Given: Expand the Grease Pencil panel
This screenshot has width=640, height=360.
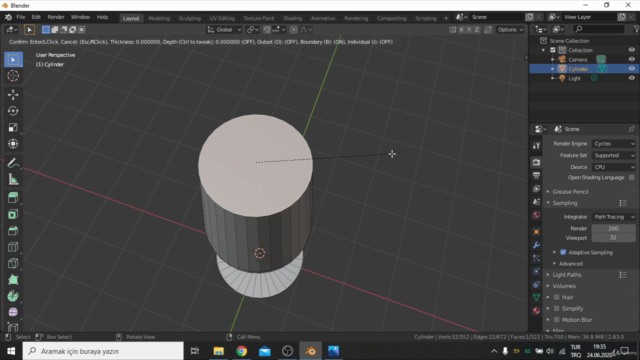Looking at the screenshot, I should 570,191.
